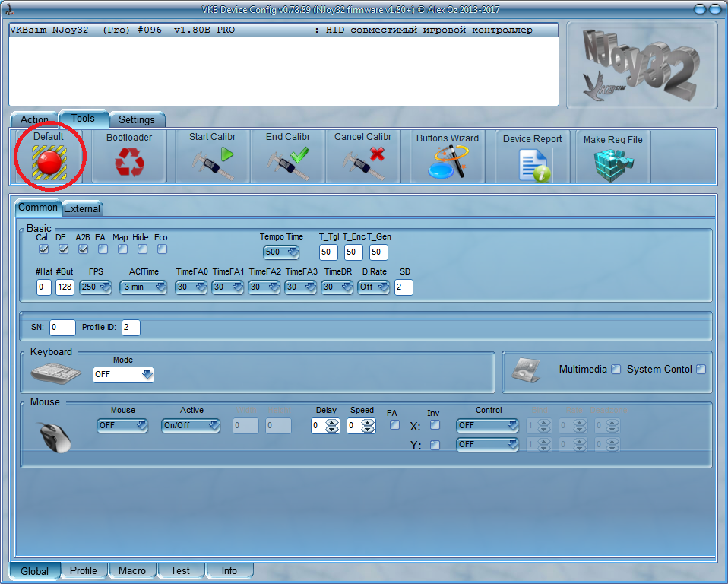This screenshot has width=728, height=584.
Task: Click the joystick app icon in title bar
Action: pyautogui.click(x=9, y=9)
